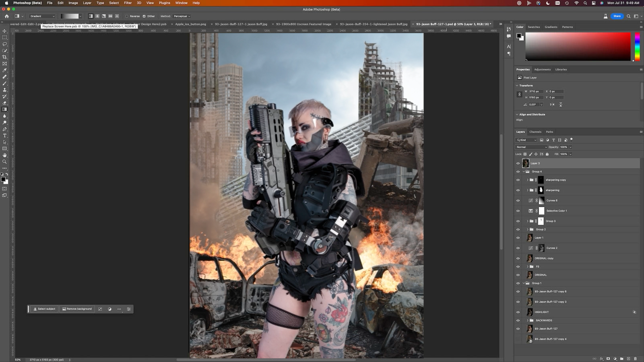Expand the Group 2 layer folder

click(528, 229)
